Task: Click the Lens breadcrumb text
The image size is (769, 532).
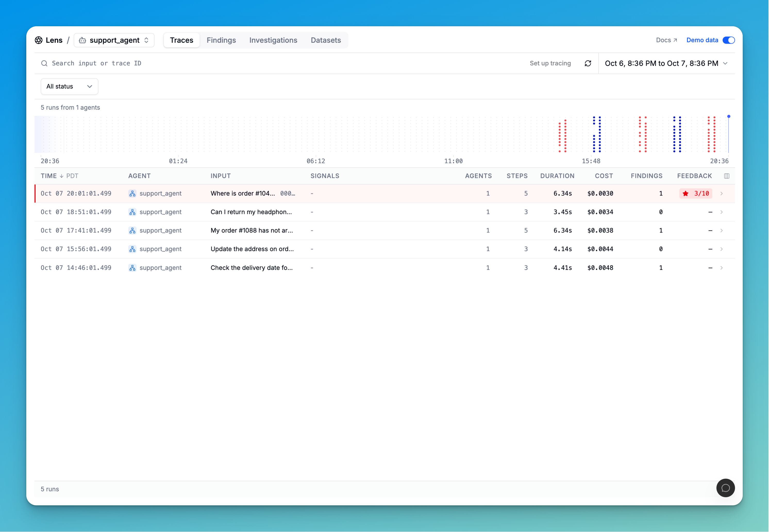Action: (54, 40)
